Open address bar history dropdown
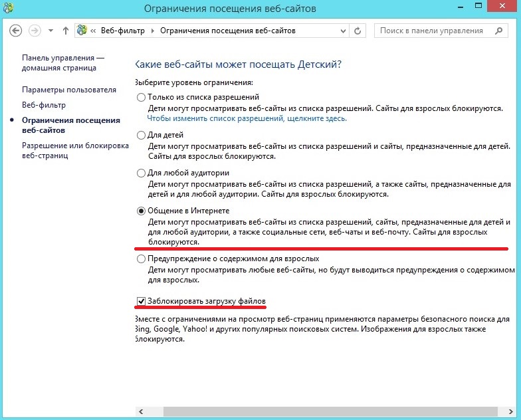Image resolution: width=521 pixels, height=420 pixels. [343, 31]
